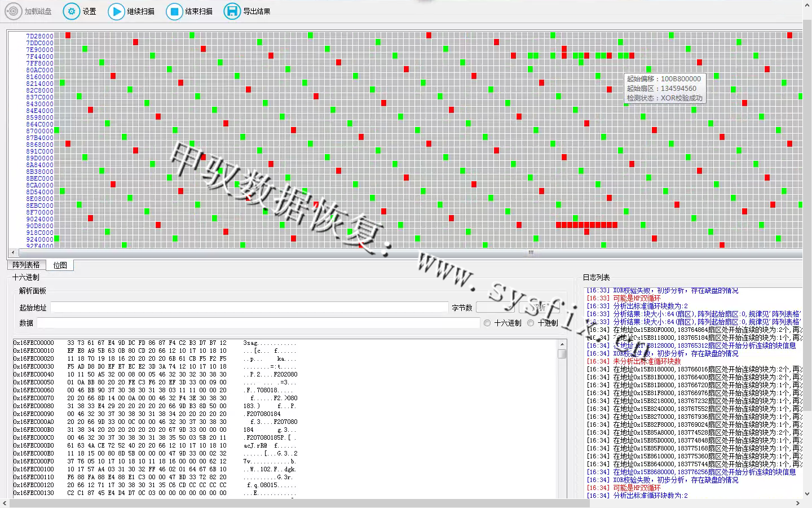Viewport: 812px width, 508px height.
Task: Click hex row 0x16FEC00100
Action: [x=155, y=469]
